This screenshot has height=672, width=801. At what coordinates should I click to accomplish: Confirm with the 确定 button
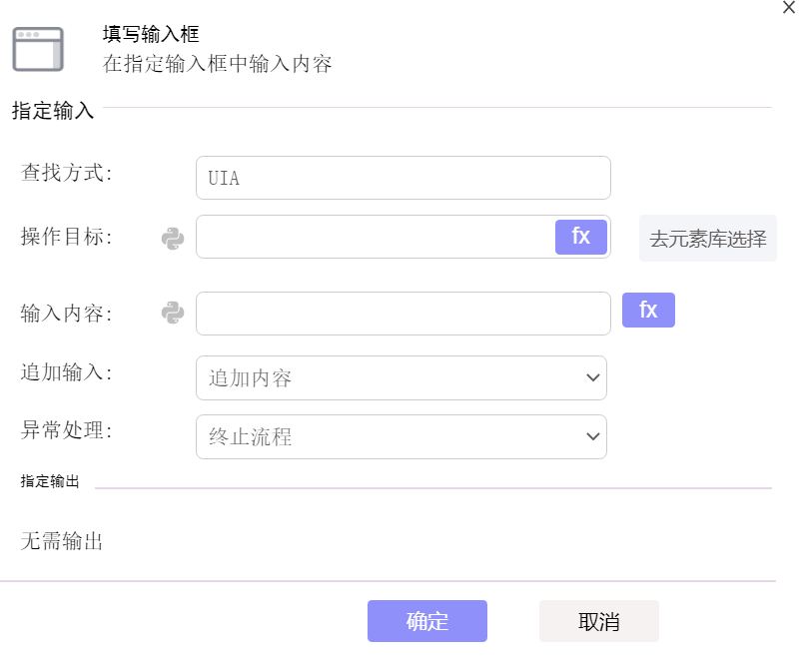tap(427, 621)
